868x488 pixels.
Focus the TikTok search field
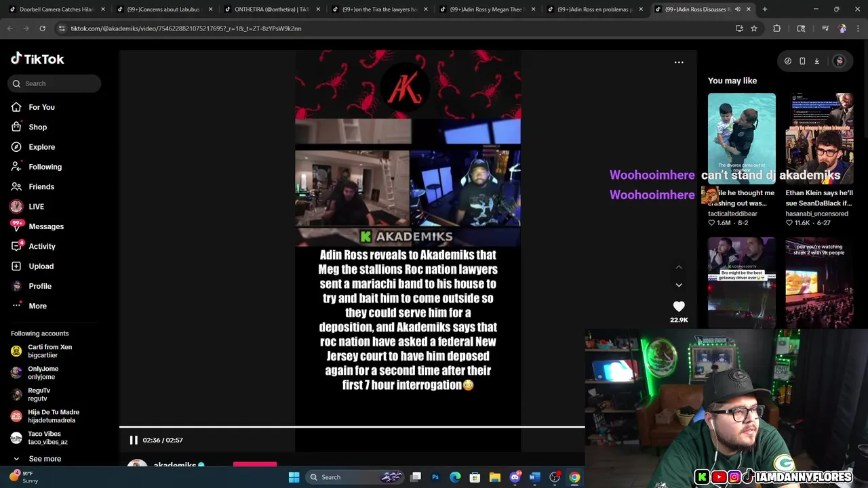point(55,83)
